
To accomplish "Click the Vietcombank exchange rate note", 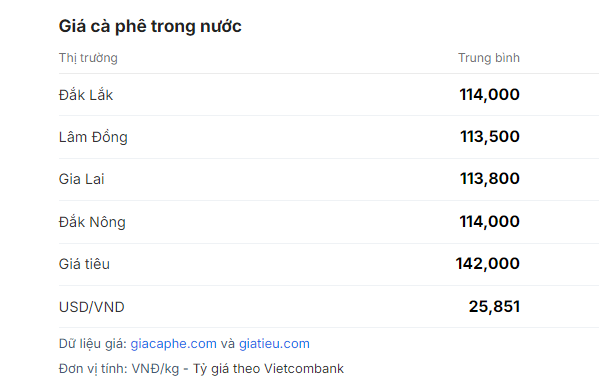I will click(268, 369).
